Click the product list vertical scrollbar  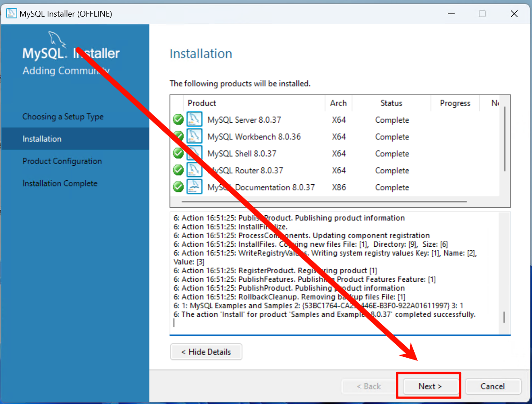click(505, 139)
